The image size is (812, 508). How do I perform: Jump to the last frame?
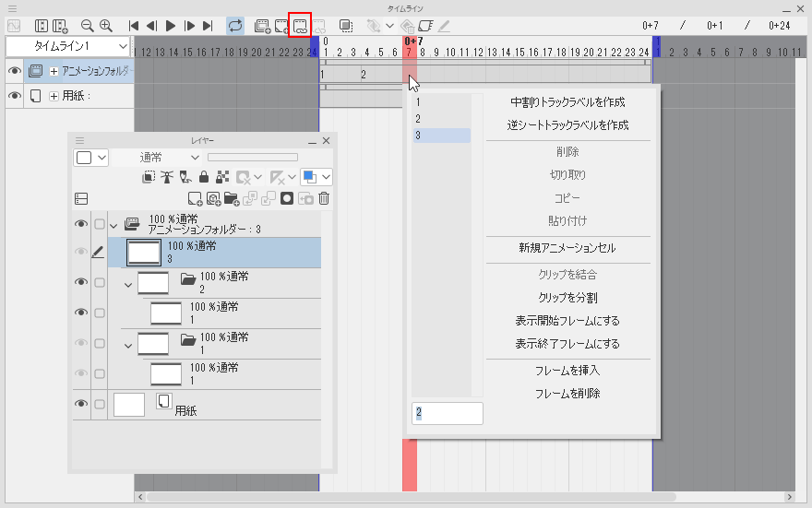208,25
